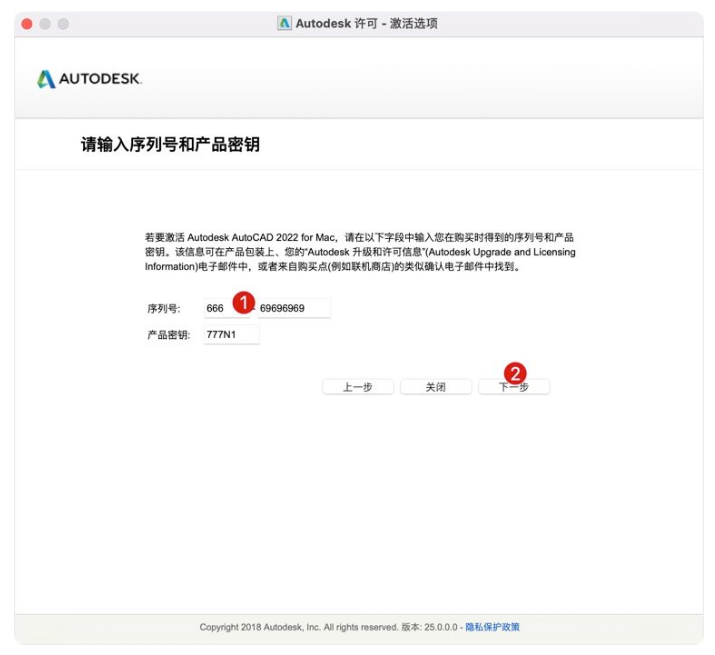Click the product key field 777N1
Viewport: 715px width, 655px height.
click(x=232, y=334)
